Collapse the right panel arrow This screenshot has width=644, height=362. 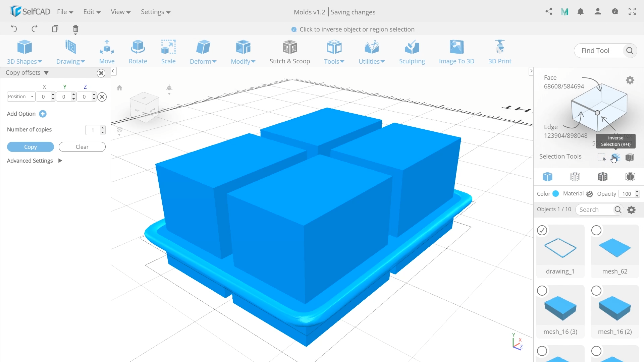(x=531, y=71)
